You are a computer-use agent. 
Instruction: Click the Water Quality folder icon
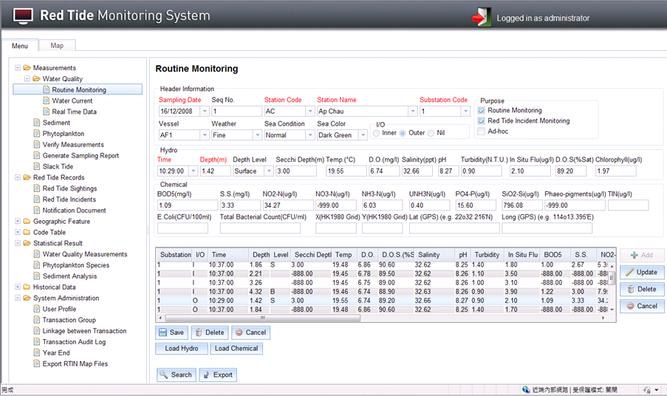(x=37, y=79)
